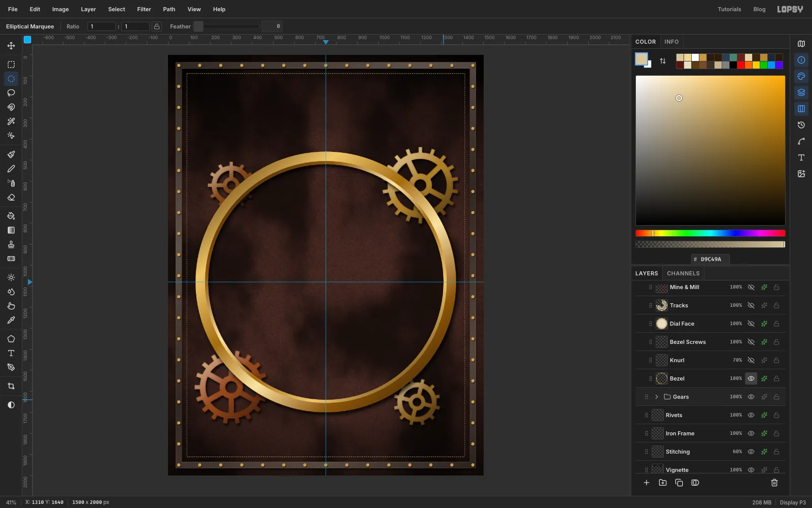Click the hex color input field

(710, 259)
